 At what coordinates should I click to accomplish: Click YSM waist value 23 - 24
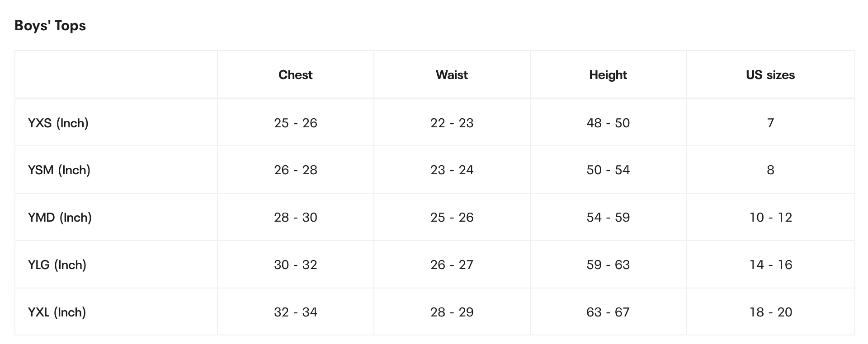tap(452, 170)
